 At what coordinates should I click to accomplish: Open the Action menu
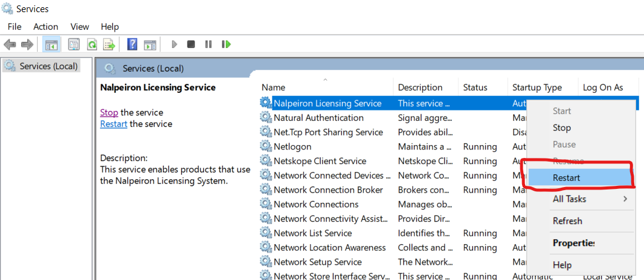(x=45, y=27)
